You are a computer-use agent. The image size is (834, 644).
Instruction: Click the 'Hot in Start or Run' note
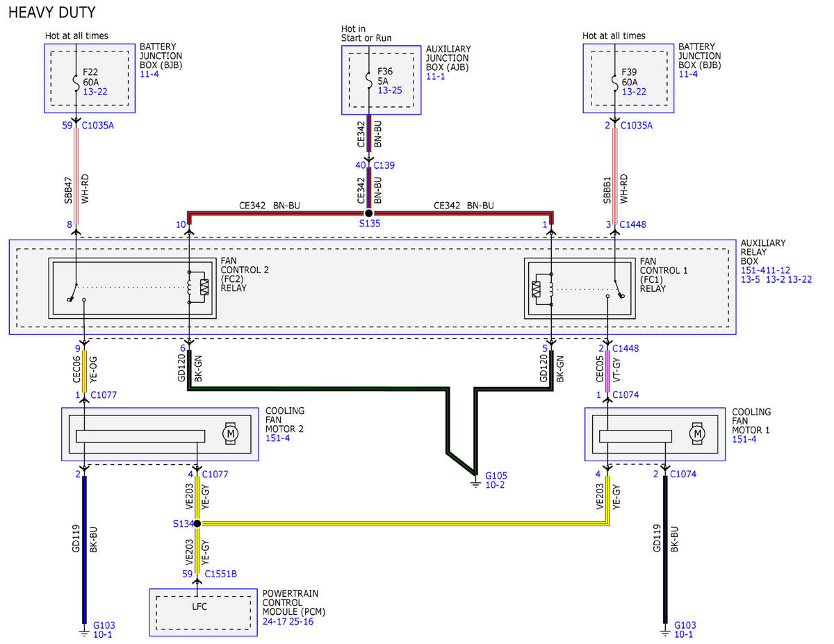(x=366, y=33)
